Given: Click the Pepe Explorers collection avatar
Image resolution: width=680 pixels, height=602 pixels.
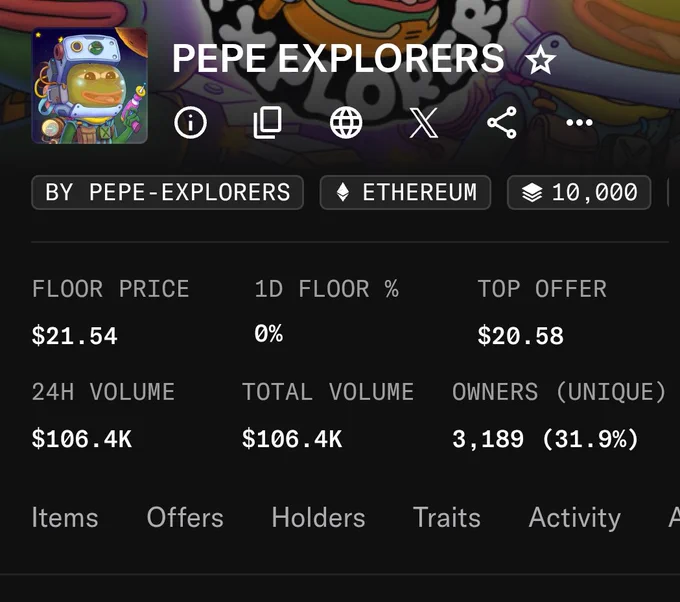Looking at the screenshot, I should point(89,85).
